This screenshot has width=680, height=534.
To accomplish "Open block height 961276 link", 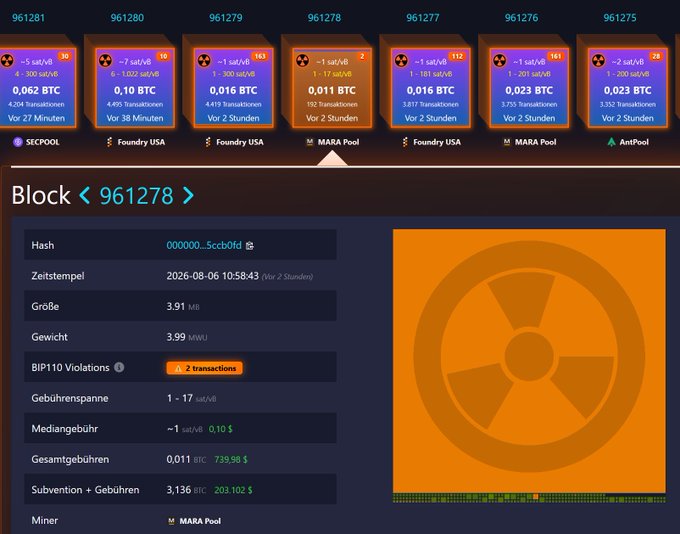I will click(x=521, y=18).
